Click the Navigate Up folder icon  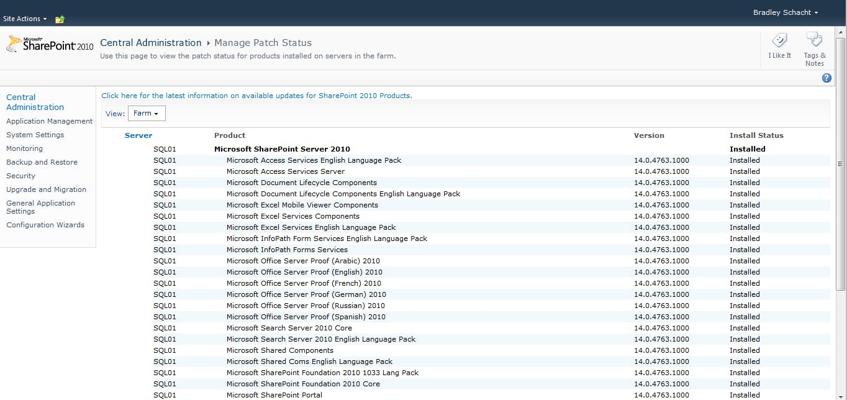coord(60,19)
